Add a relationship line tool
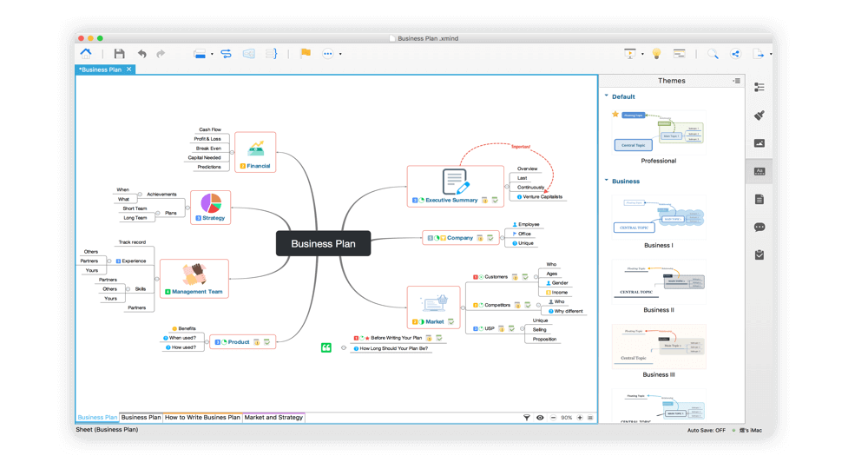 point(226,54)
